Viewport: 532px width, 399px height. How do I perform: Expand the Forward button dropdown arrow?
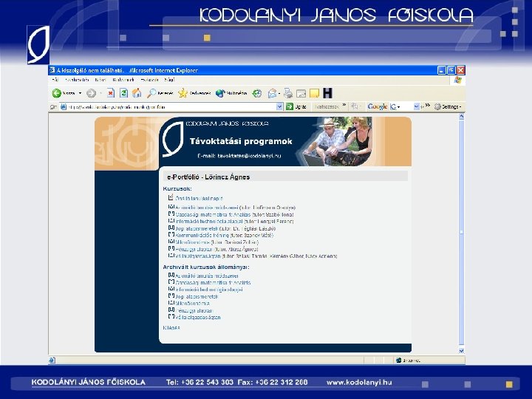[100, 93]
